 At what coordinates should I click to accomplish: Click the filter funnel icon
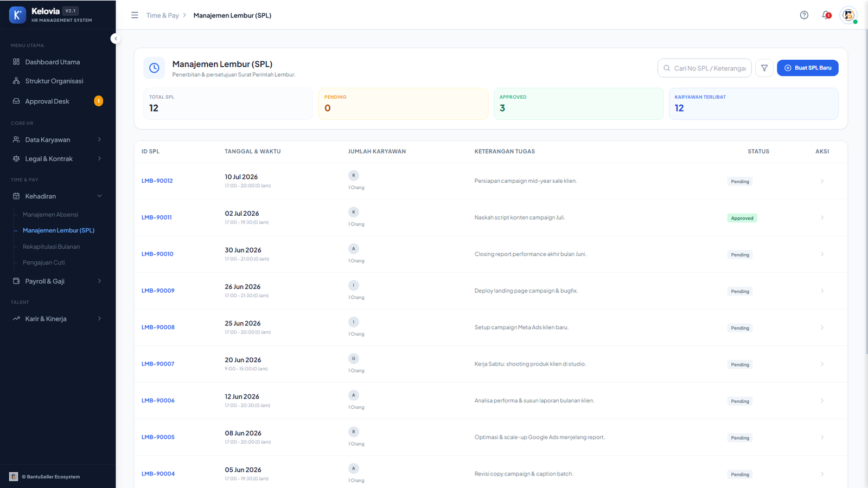(x=764, y=68)
